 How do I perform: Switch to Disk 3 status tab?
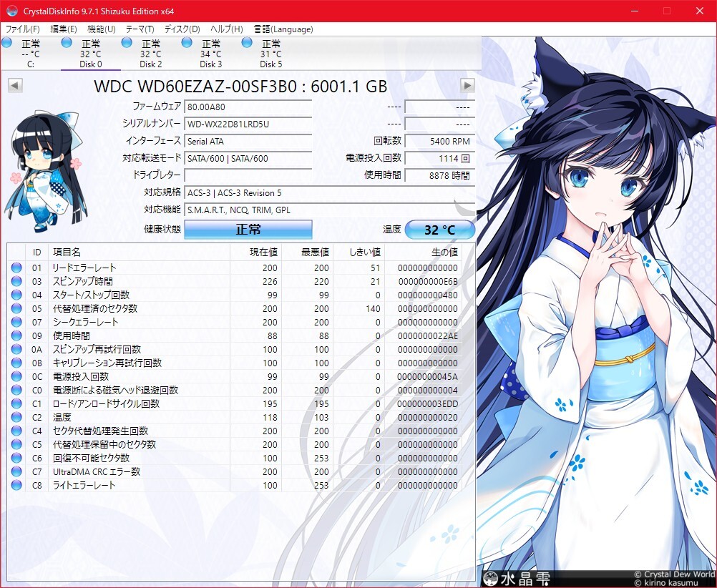pyautogui.click(x=210, y=54)
